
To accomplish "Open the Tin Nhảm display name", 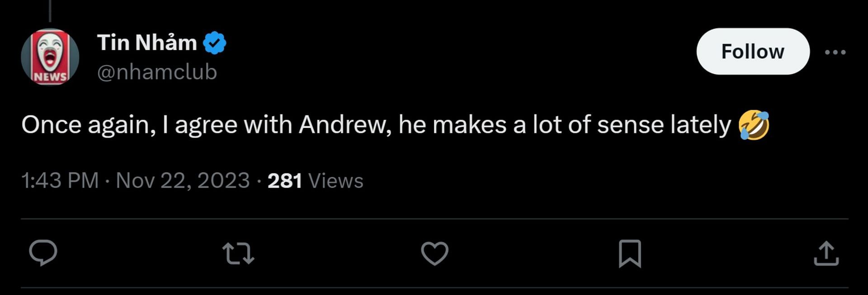I will [147, 43].
